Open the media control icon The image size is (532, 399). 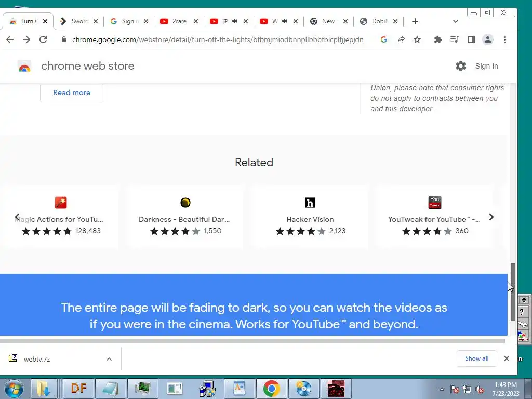[x=454, y=39]
